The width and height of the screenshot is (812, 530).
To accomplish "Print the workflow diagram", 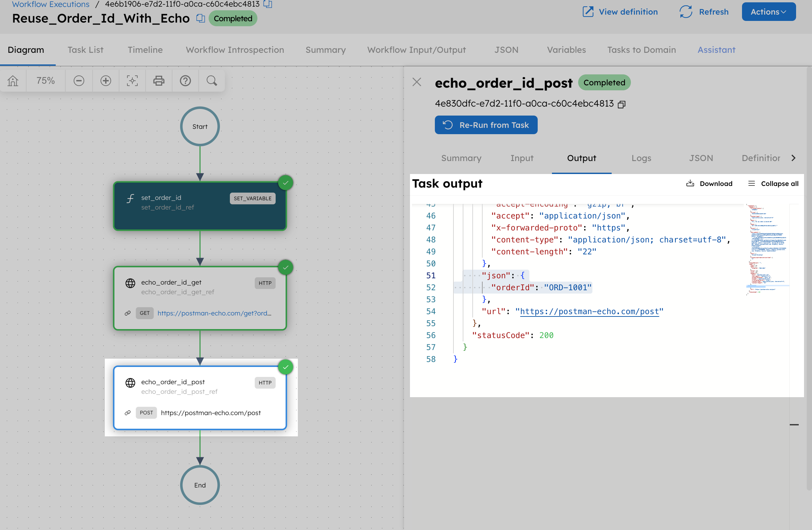I will tap(159, 81).
